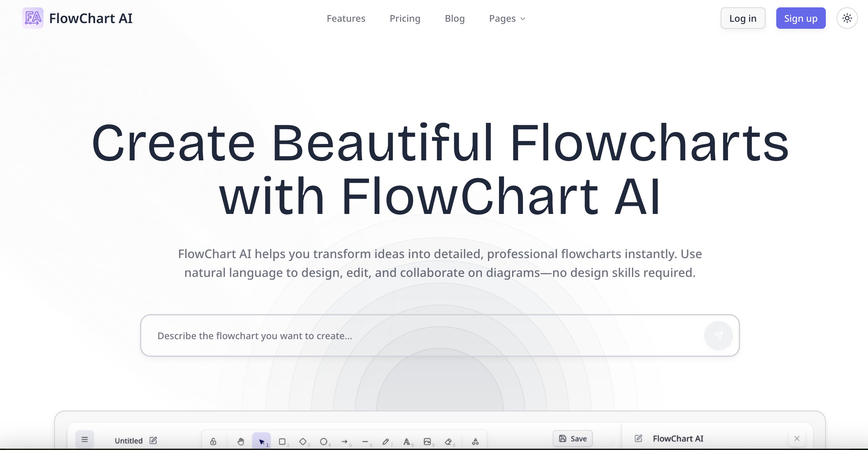Image resolution: width=868 pixels, height=450 pixels.
Task: Click the flowchart description input field
Action: tap(404, 335)
